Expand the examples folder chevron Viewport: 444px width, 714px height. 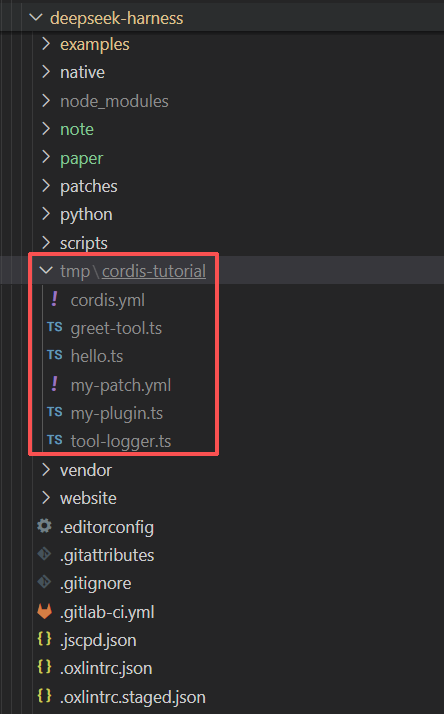46,44
